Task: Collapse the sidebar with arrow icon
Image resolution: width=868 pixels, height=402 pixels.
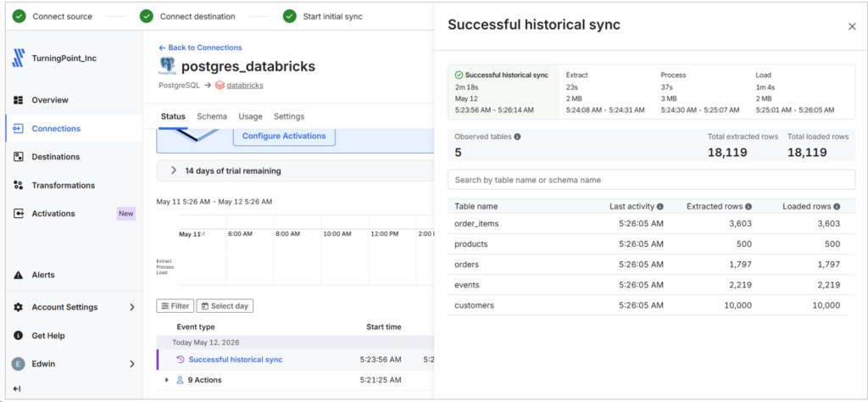Action: tap(17, 389)
